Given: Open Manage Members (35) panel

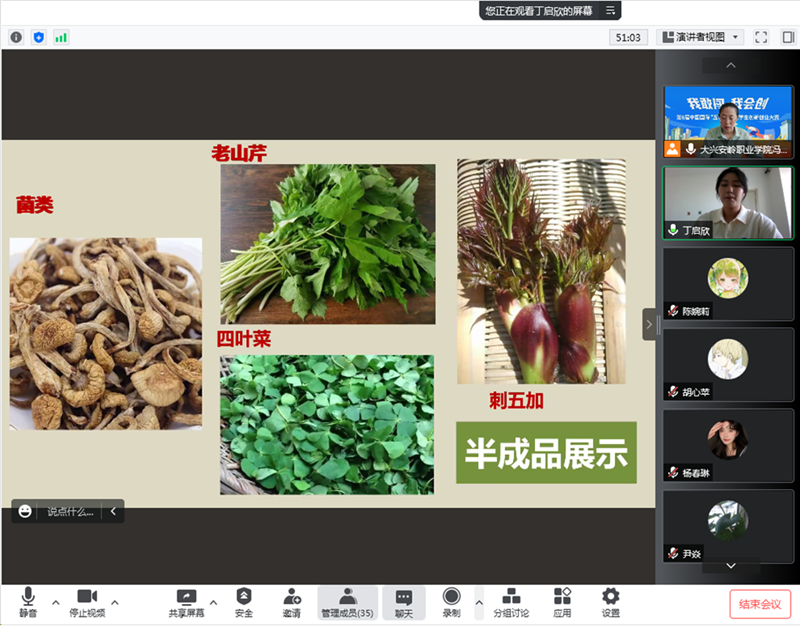Looking at the screenshot, I should point(347,602).
